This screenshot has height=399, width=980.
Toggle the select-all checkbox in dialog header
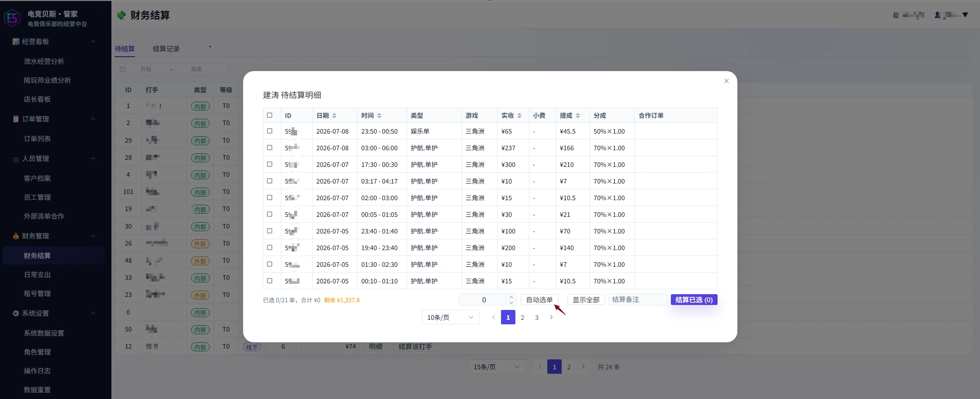[270, 115]
